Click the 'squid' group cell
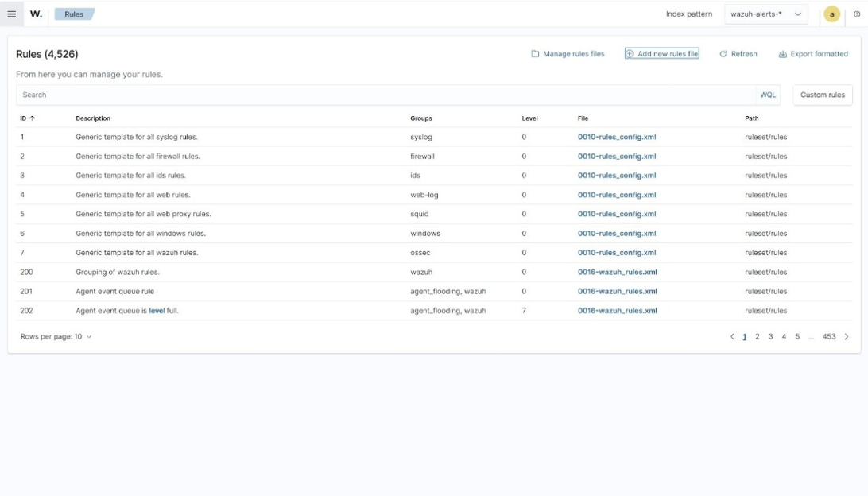Viewport: 868px width, 496px height. click(x=420, y=214)
